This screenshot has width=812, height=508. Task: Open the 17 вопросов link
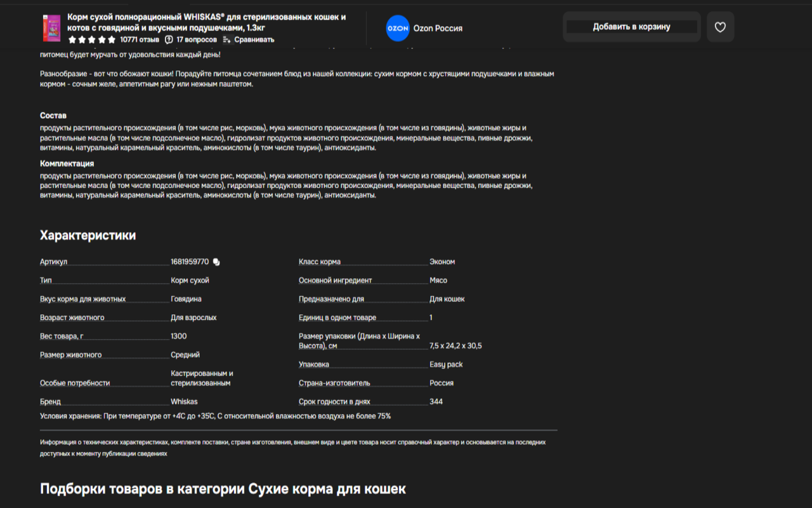[197, 39]
